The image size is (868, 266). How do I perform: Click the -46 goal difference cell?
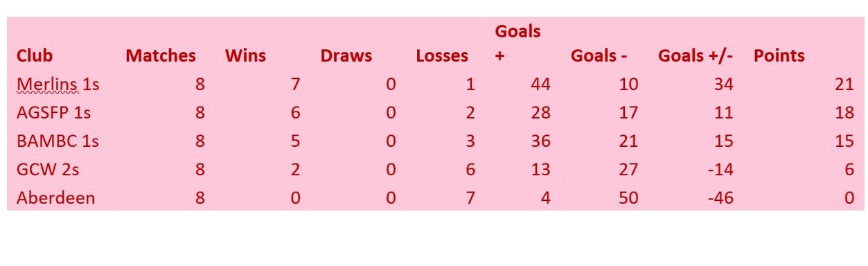720,198
